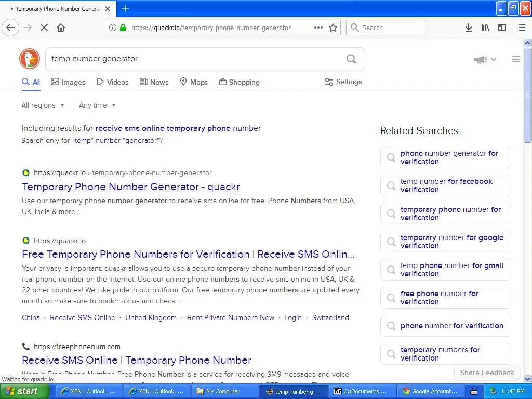
Task: Open the Receive SMS Online sitelink
Action: point(83,317)
